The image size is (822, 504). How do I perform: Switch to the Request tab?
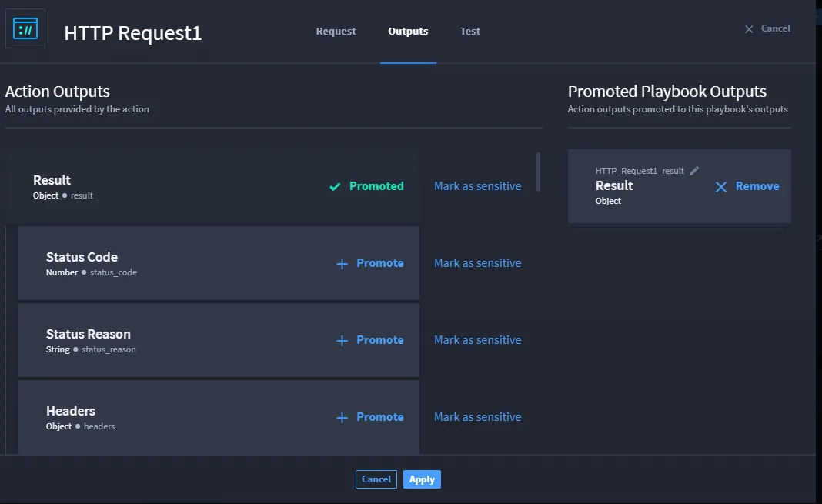coord(336,31)
